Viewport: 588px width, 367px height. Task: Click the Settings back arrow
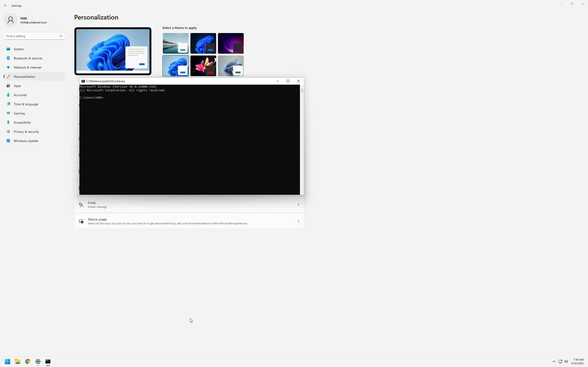click(x=5, y=6)
